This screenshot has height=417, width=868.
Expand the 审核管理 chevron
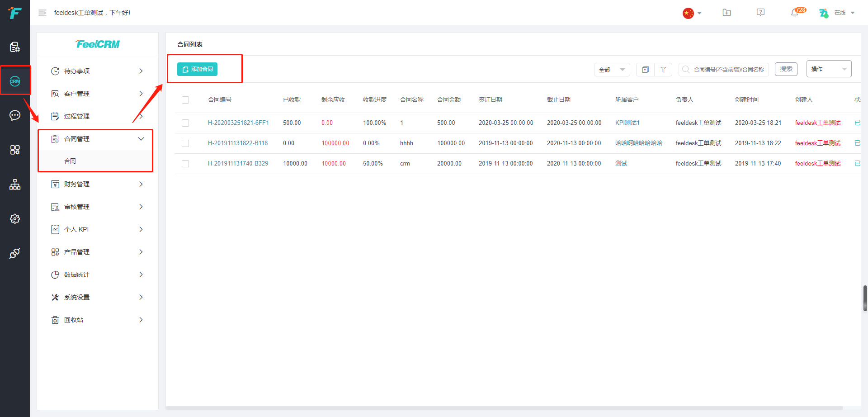pos(141,207)
